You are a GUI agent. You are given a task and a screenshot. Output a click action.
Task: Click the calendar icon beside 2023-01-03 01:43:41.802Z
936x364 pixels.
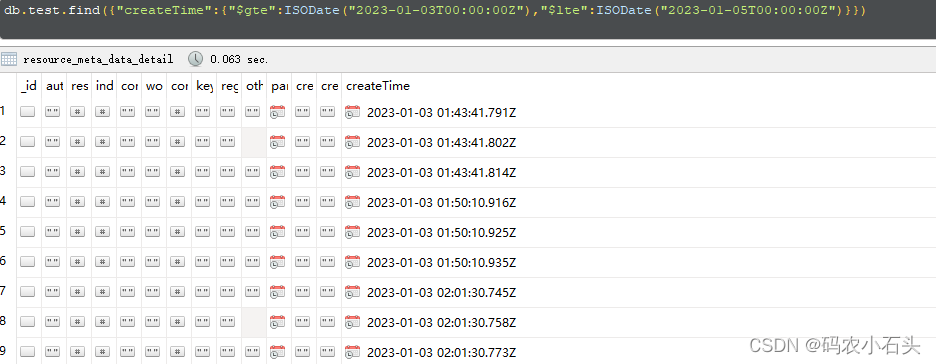point(353,142)
